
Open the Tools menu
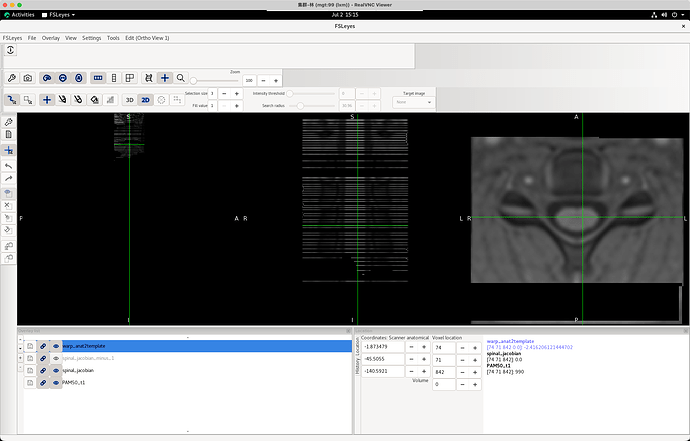click(113, 38)
